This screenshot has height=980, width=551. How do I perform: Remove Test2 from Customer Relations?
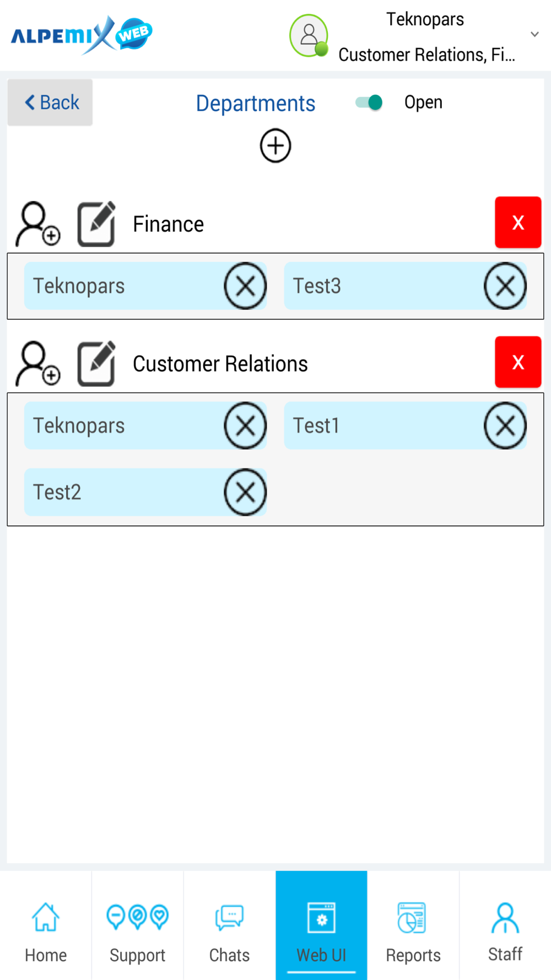245,492
